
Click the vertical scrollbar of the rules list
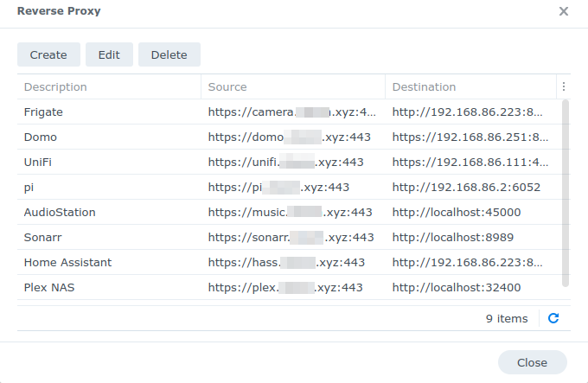[x=566, y=194]
